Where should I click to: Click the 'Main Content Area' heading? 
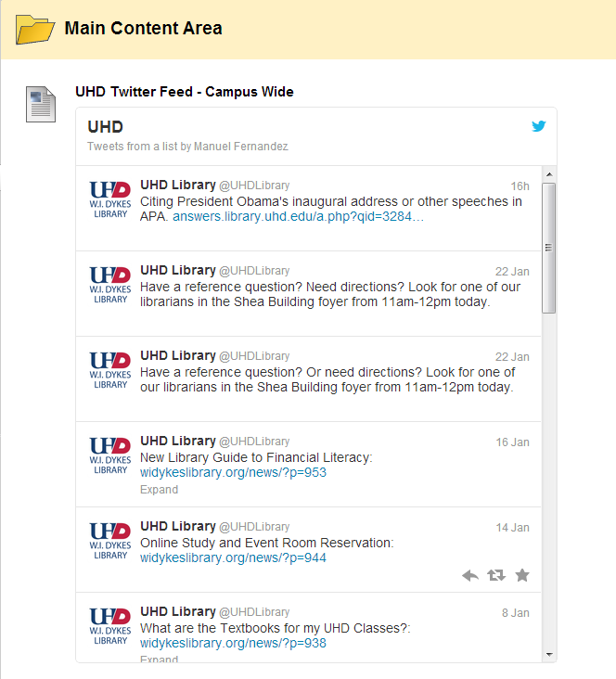pos(144,28)
